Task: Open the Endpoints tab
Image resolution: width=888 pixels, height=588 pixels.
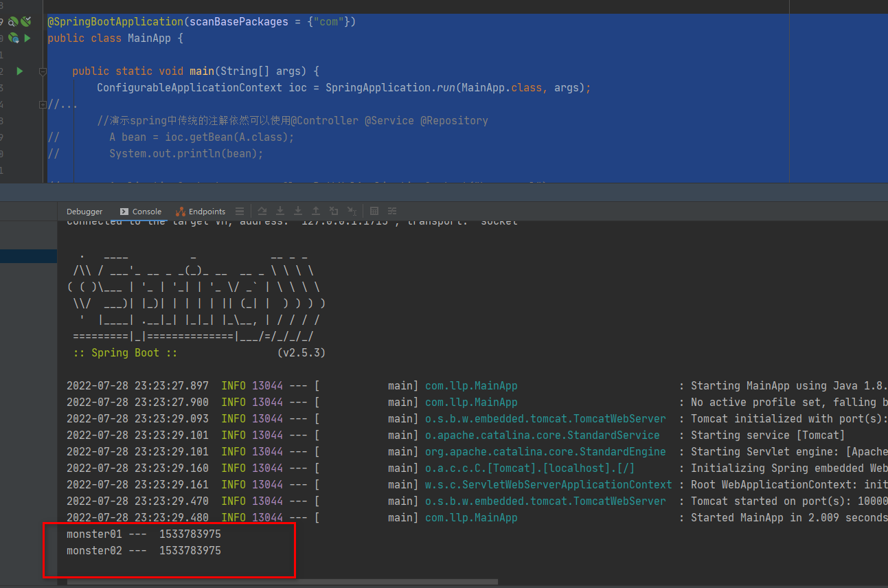Action: (x=200, y=212)
